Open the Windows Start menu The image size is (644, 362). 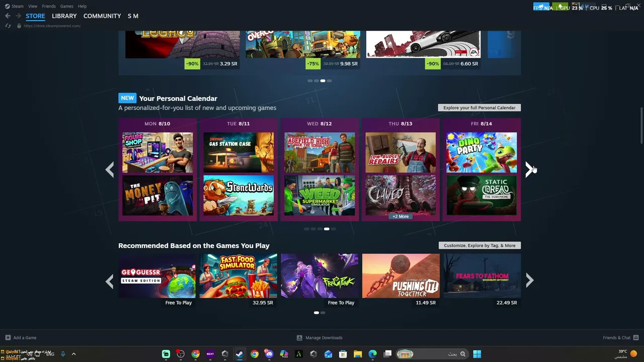[x=477, y=354]
